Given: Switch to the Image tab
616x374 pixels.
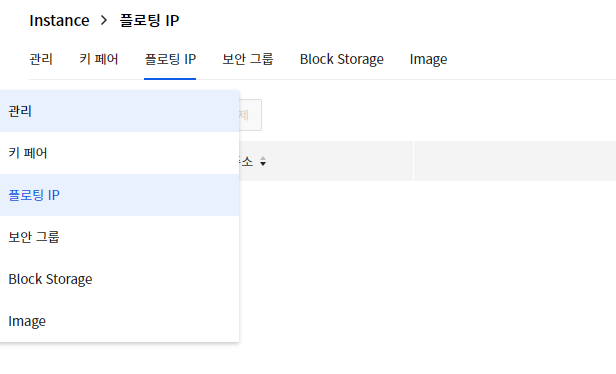Looking at the screenshot, I should point(428,59).
